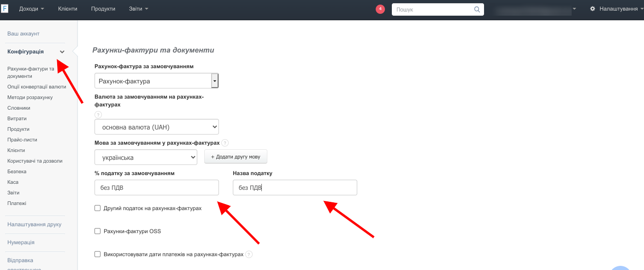Open Опції конвертації валюти
The image size is (644, 270).
(37, 87)
